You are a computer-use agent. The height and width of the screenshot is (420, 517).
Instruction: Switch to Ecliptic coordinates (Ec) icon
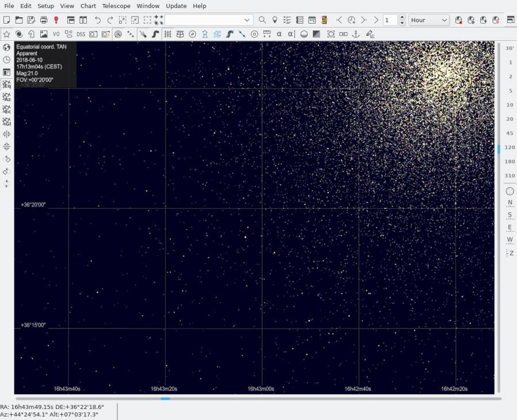[x=6, y=109]
